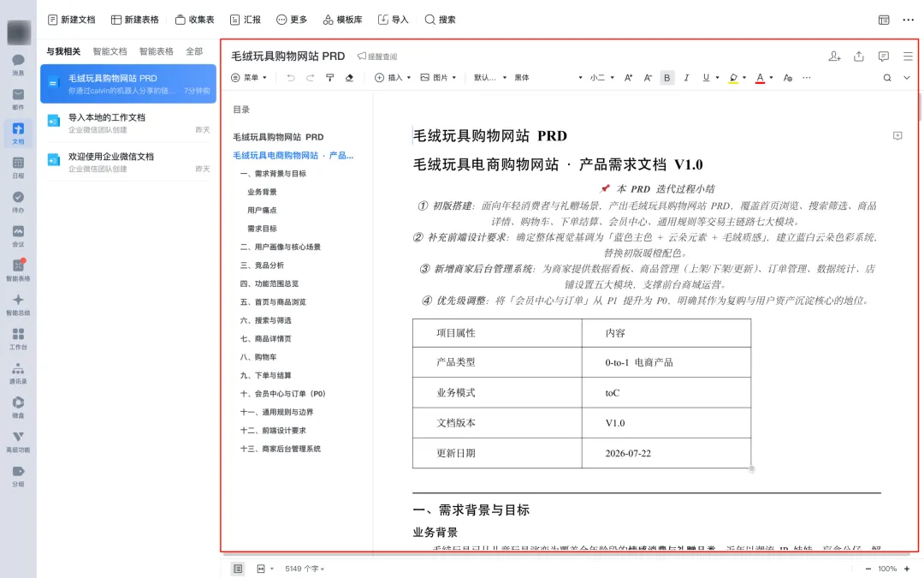Screen dimensions: 924x578
Task: Increase the font size with A+
Action: click(628, 78)
